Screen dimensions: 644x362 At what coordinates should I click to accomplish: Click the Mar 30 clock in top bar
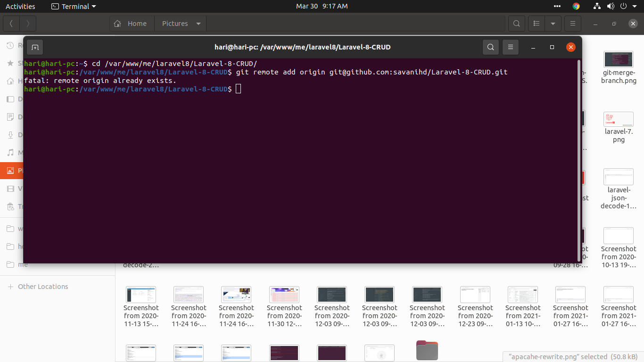coord(322,6)
